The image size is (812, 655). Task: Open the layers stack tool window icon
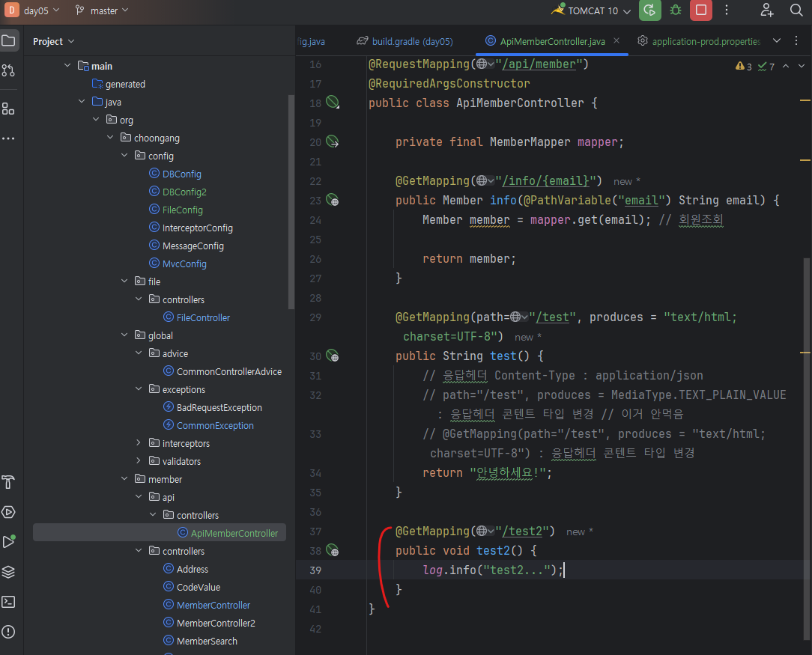[8, 572]
